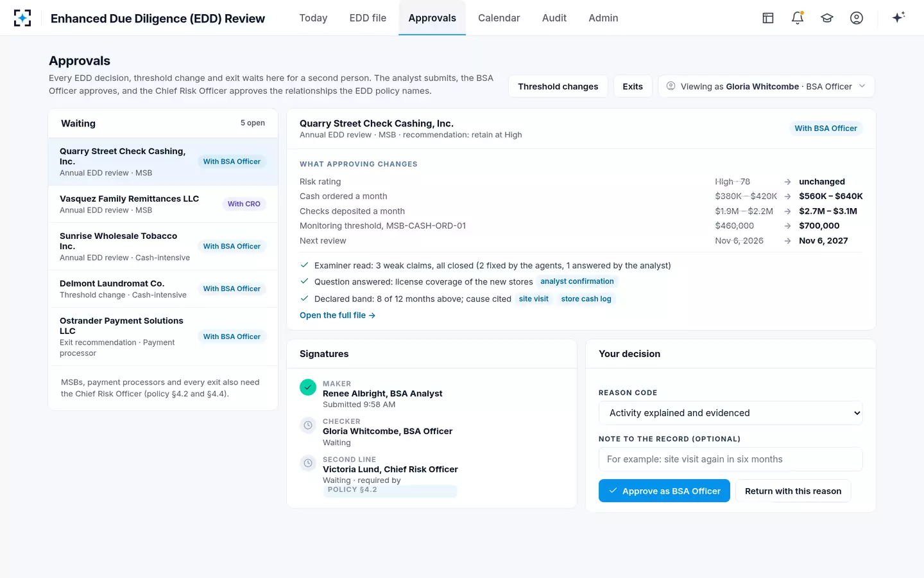924x578 pixels.
Task: Open the EDD file tab
Action: tap(368, 18)
